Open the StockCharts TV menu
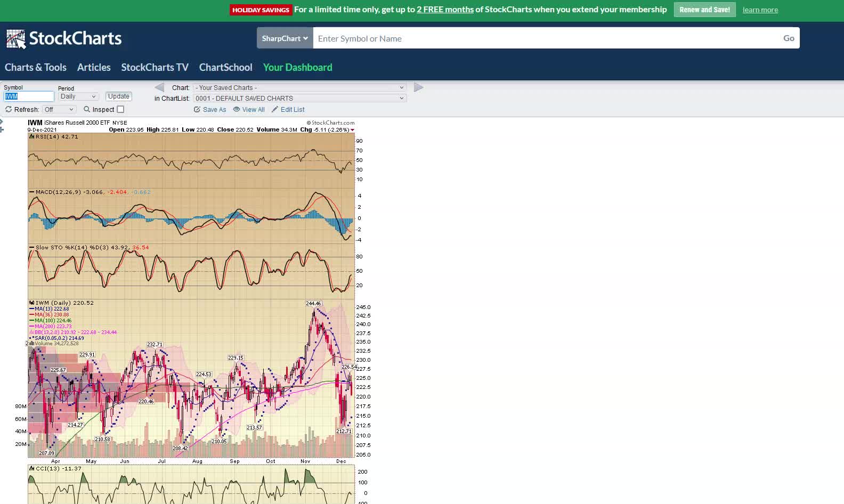 (155, 67)
